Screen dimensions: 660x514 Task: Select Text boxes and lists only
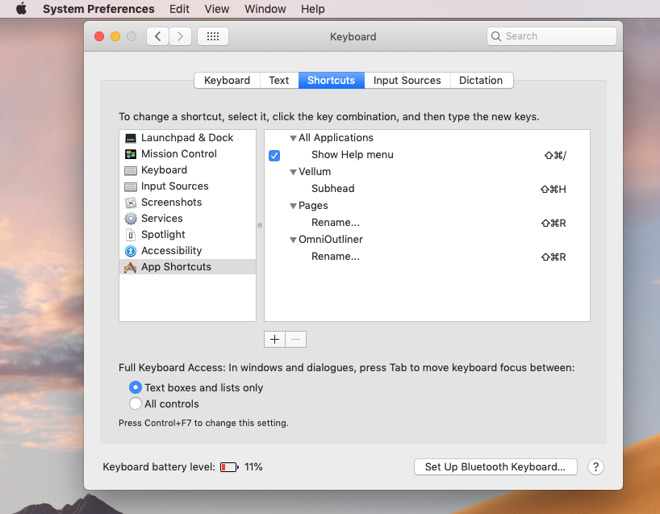(x=135, y=387)
